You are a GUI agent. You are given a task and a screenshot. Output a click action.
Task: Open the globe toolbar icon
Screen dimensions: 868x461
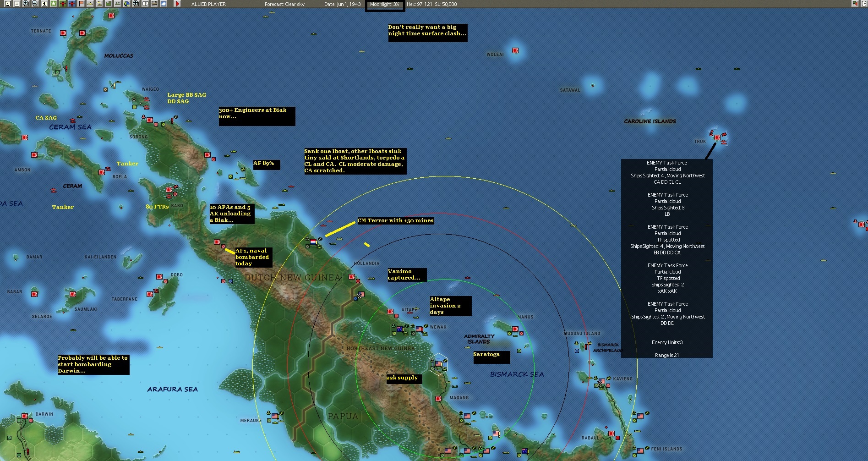click(127, 4)
